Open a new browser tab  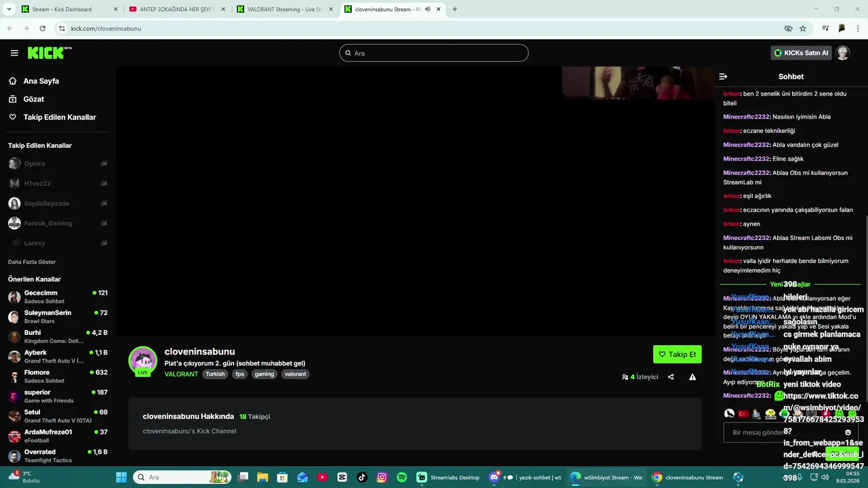454,9
